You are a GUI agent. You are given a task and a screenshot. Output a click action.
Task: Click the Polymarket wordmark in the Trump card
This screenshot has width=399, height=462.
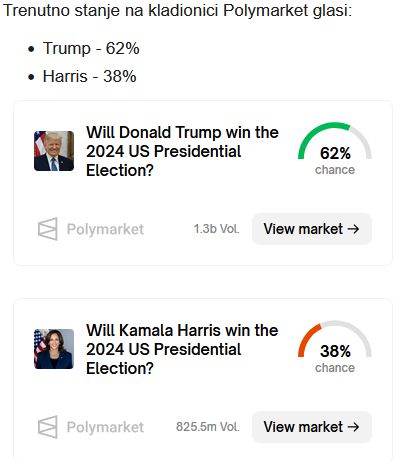[105, 229]
